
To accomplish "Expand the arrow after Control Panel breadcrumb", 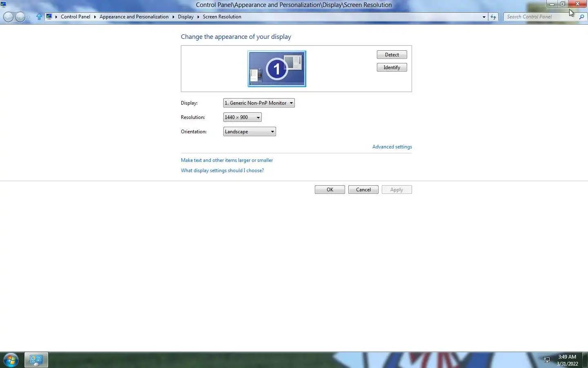I will (x=95, y=17).
